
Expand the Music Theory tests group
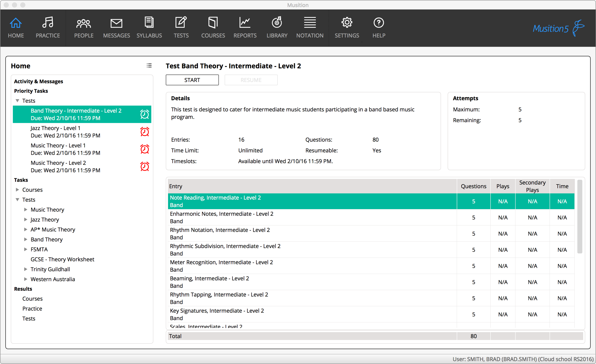26,210
